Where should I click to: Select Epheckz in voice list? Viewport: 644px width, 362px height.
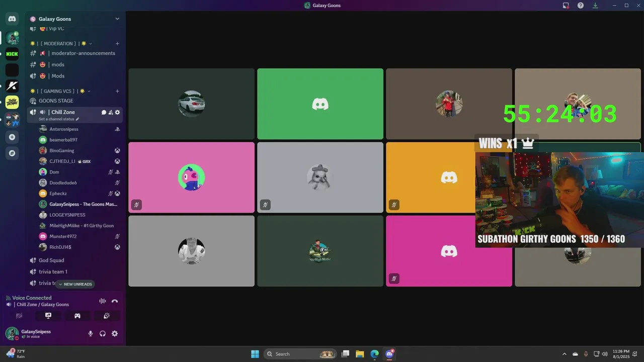tap(80, 194)
